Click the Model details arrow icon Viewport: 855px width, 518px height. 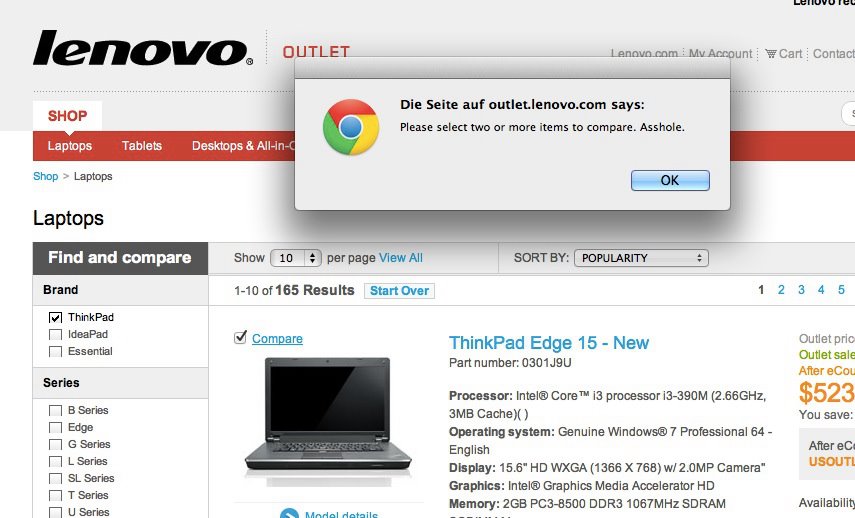pyautogui.click(x=289, y=514)
